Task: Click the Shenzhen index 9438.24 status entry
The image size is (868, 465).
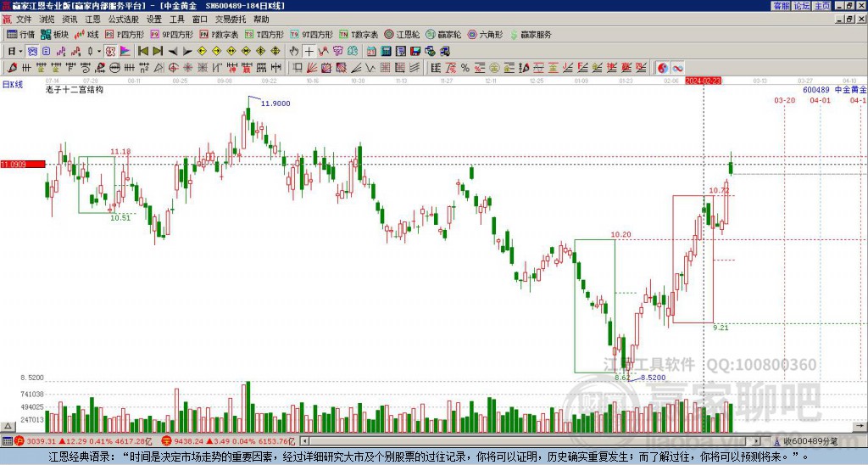Action: coord(228,441)
